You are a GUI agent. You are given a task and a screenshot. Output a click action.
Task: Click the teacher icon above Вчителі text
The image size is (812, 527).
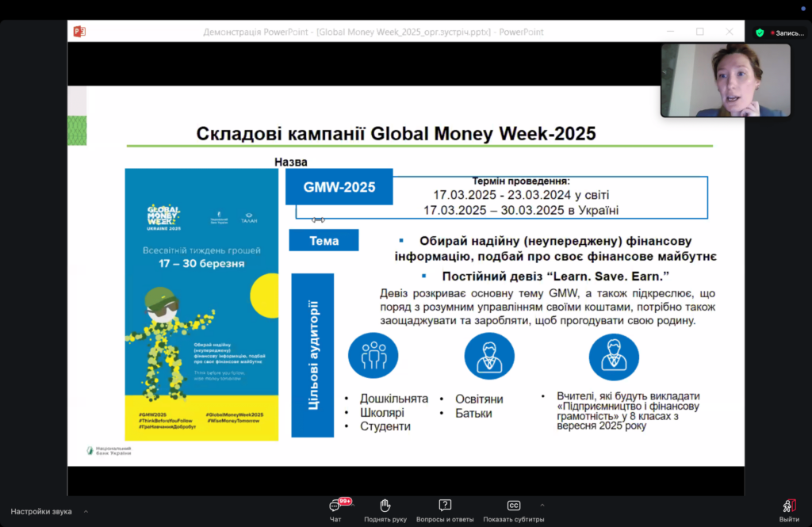tap(614, 357)
